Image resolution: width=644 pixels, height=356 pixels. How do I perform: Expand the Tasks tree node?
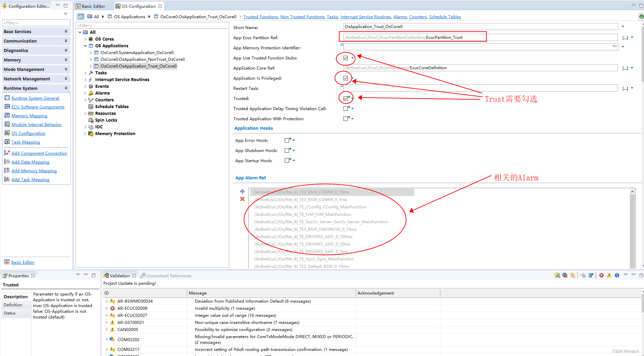[x=85, y=73]
